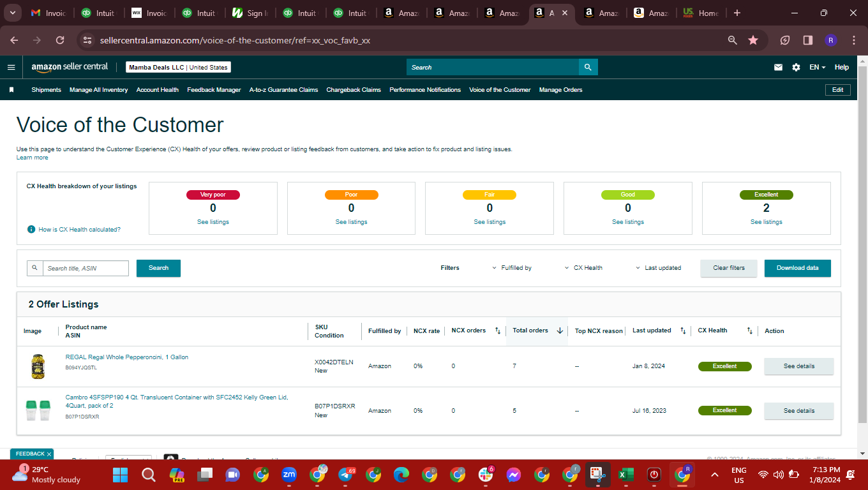
Task: Expand the Last updated filter
Action: [x=658, y=268]
